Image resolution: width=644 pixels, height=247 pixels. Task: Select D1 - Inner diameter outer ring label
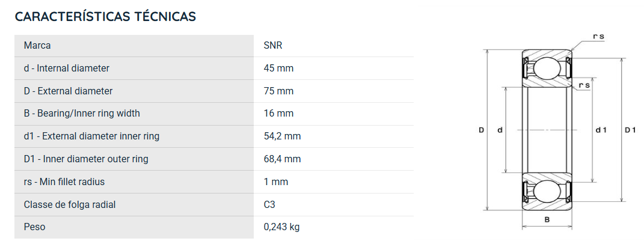[x=86, y=159]
